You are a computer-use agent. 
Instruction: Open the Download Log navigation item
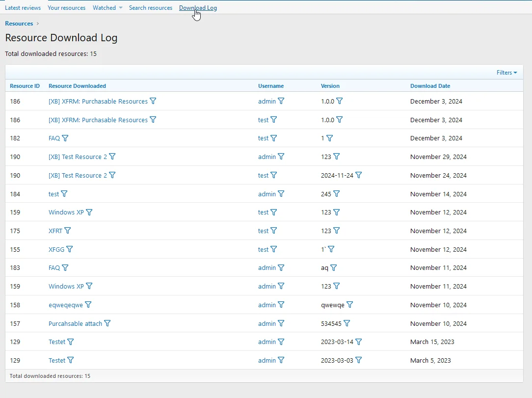point(198,7)
